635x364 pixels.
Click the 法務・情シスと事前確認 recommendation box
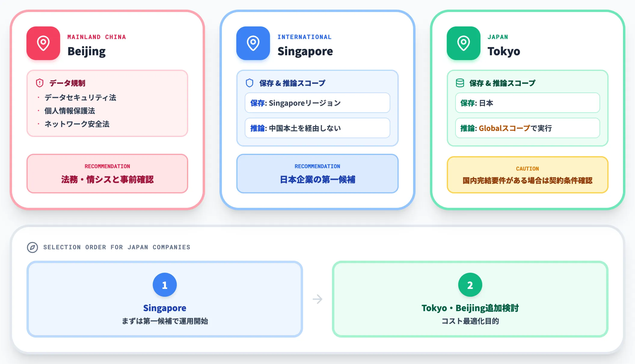[x=107, y=174]
